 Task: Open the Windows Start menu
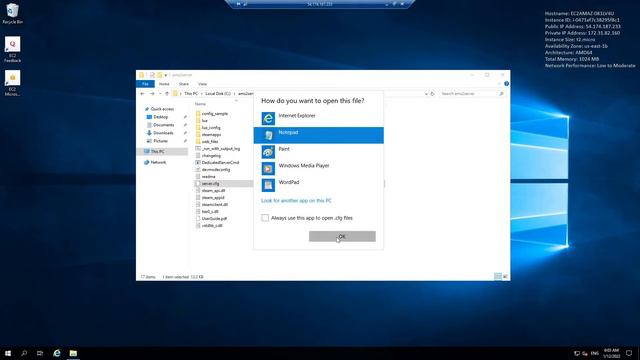click(8, 353)
